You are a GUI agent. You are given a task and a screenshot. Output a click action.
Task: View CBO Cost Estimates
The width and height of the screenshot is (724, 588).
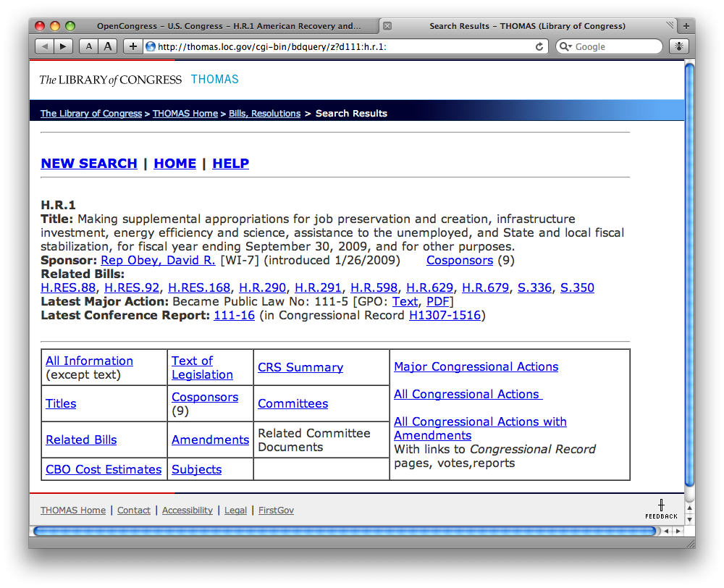click(104, 469)
